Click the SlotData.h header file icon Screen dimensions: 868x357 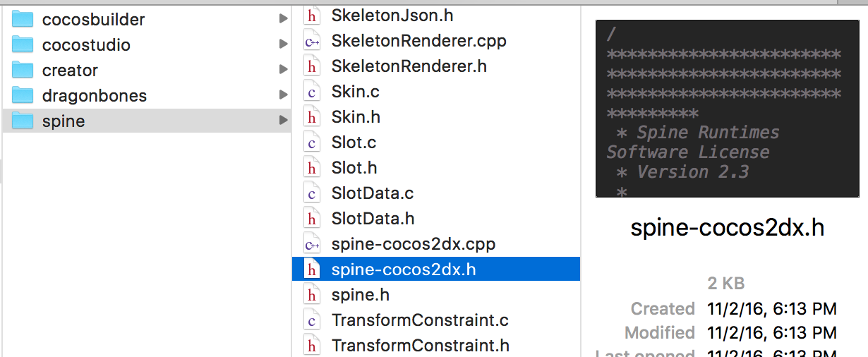pos(311,219)
